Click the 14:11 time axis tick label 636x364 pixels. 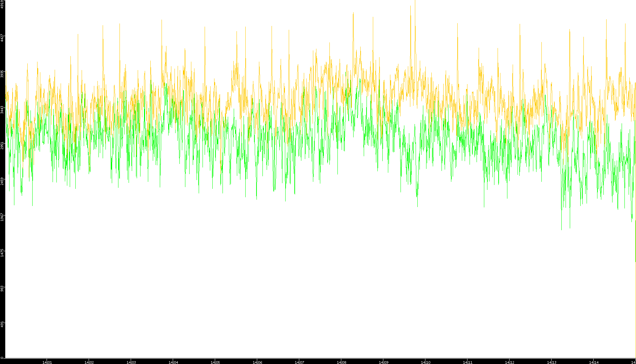pos(467,362)
